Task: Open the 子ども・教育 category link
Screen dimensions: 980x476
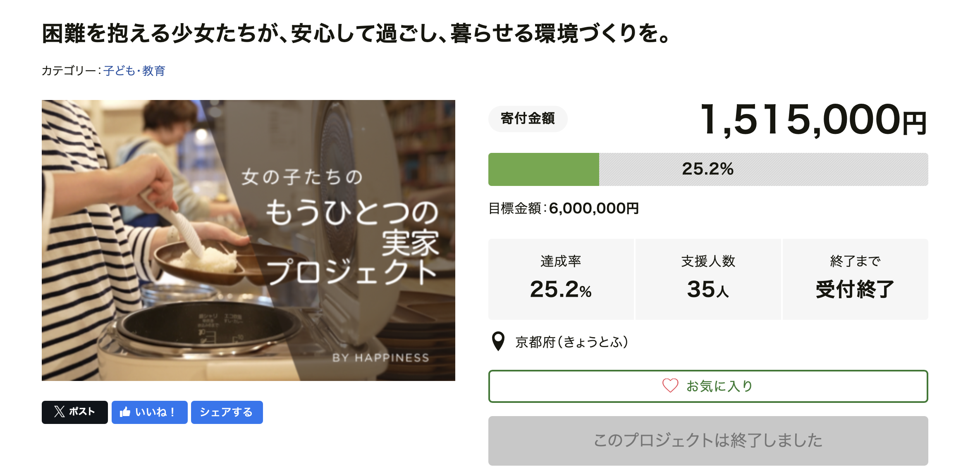Action: point(134,71)
